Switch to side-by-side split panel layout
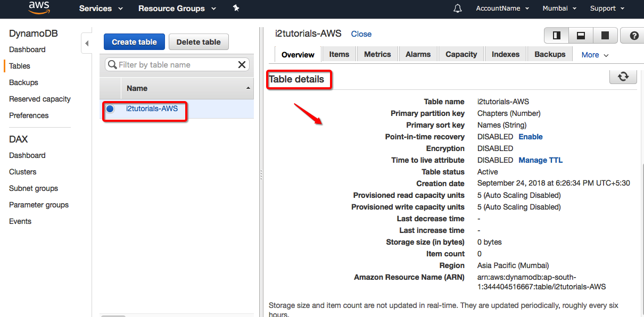The height and width of the screenshot is (317, 644). point(557,36)
